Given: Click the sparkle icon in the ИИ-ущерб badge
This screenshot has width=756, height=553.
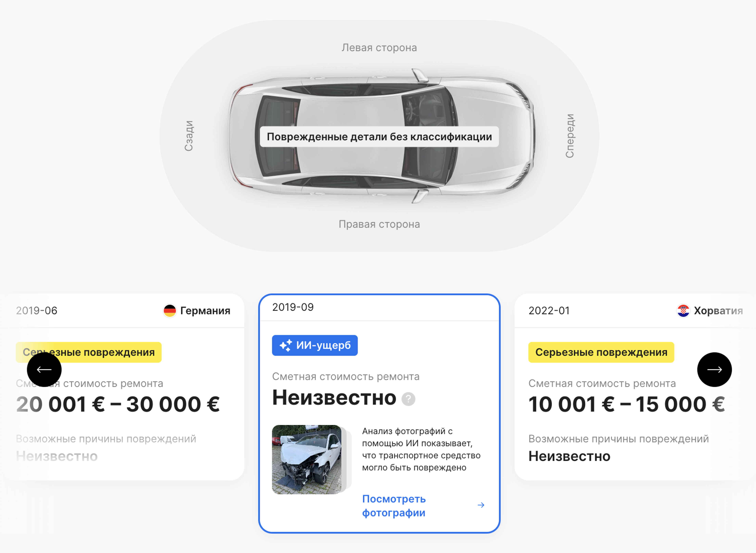Looking at the screenshot, I should pos(286,345).
